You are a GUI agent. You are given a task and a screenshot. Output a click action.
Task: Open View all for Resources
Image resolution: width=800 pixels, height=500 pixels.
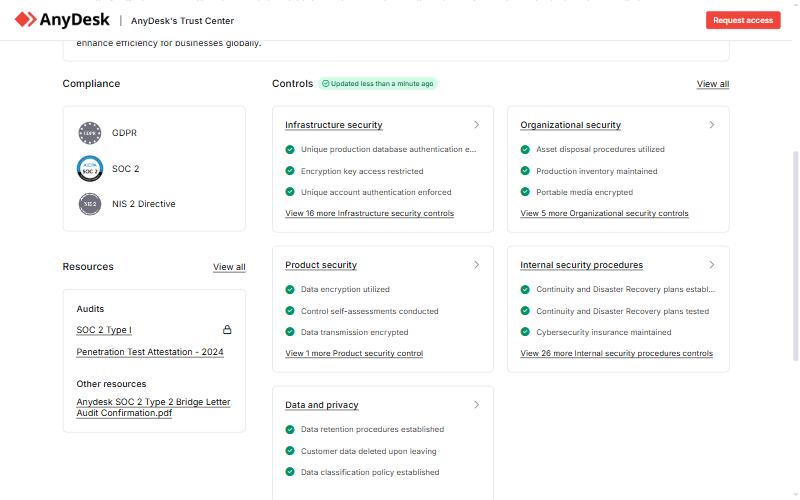click(x=229, y=267)
